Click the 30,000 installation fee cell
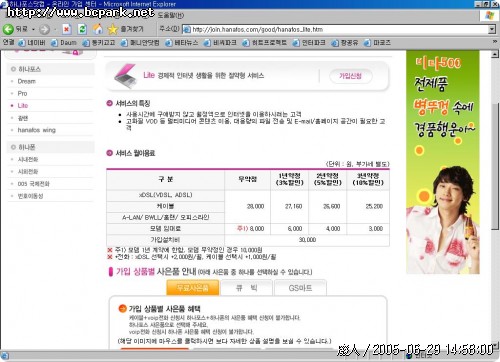The width and height of the screenshot is (500, 362). pyautogui.click(x=307, y=240)
